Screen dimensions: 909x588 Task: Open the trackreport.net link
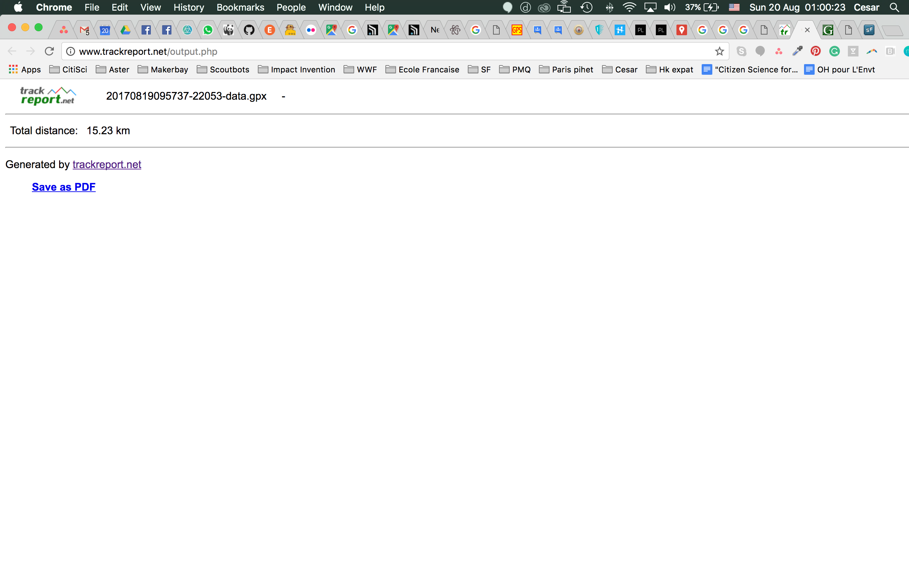pos(107,164)
